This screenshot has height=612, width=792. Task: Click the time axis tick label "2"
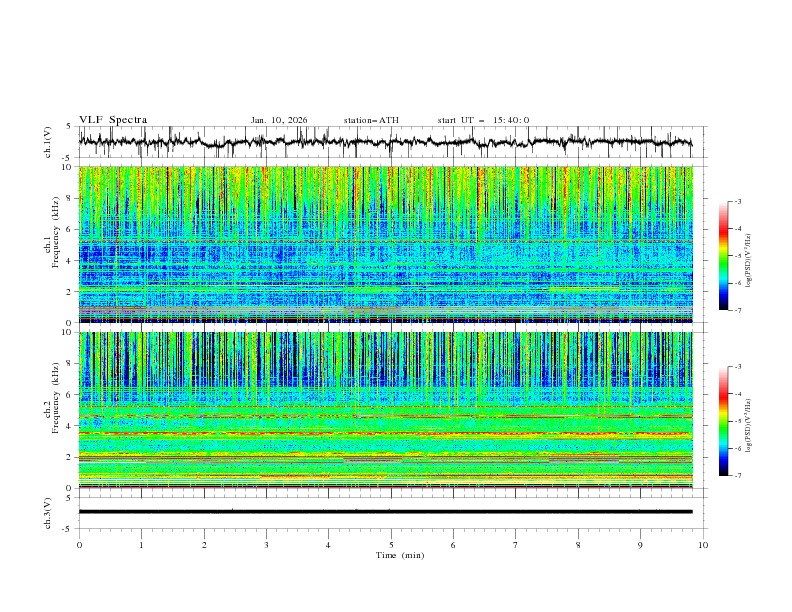click(x=204, y=545)
